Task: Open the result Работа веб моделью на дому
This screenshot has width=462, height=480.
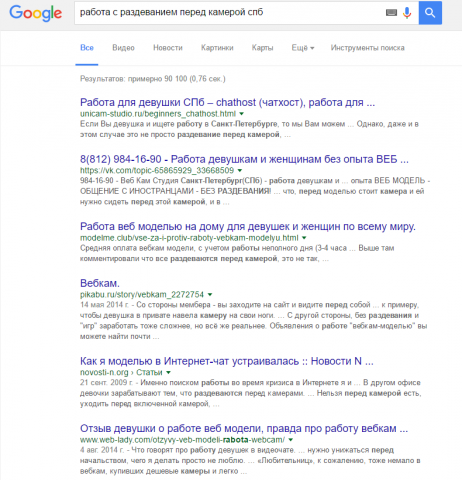Action: [248, 227]
